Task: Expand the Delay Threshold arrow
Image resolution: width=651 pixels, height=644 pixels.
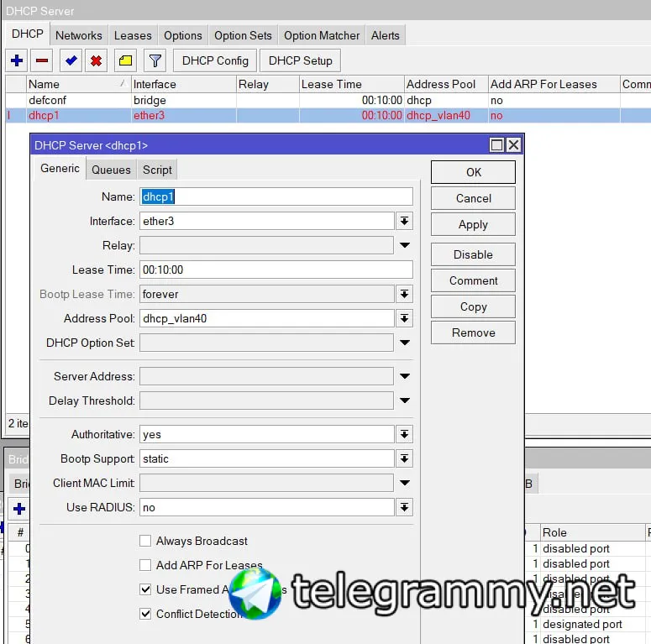Action: [x=405, y=401]
